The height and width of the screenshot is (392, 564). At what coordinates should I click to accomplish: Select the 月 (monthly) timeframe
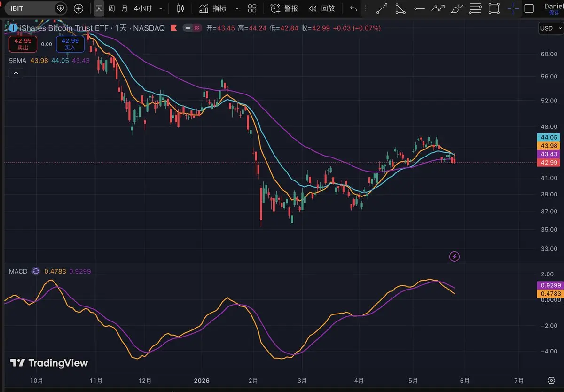pos(124,8)
